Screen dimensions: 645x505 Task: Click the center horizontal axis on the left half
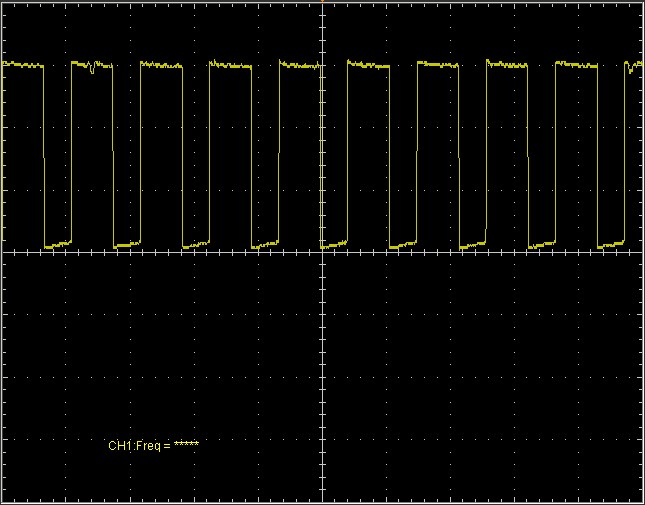click(x=160, y=252)
